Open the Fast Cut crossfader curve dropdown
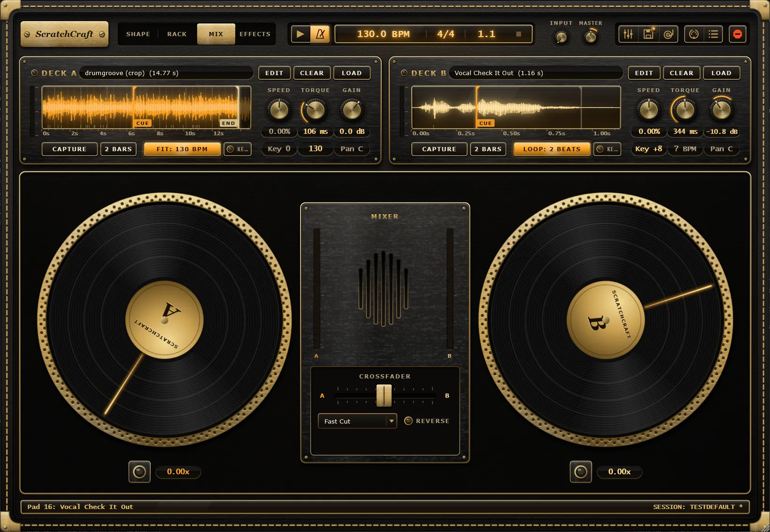Screen dimensions: 770x532 (x=357, y=421)
